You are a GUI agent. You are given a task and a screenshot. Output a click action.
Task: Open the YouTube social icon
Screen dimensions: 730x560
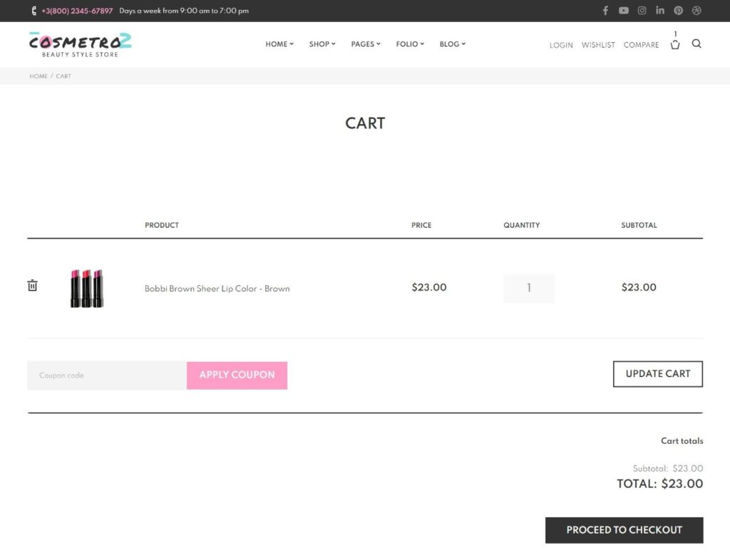(623, 10)
